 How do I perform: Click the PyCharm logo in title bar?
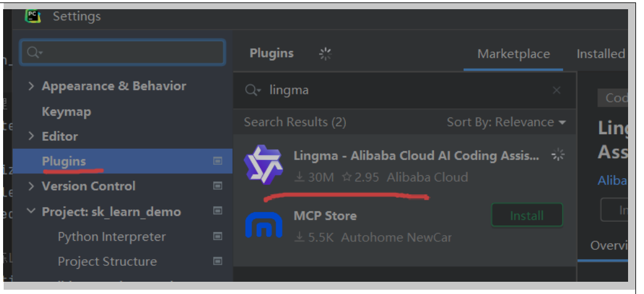33,16
